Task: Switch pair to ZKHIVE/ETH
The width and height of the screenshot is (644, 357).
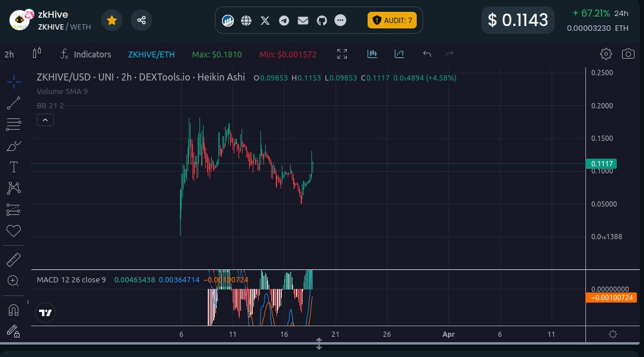Action: 151,54
